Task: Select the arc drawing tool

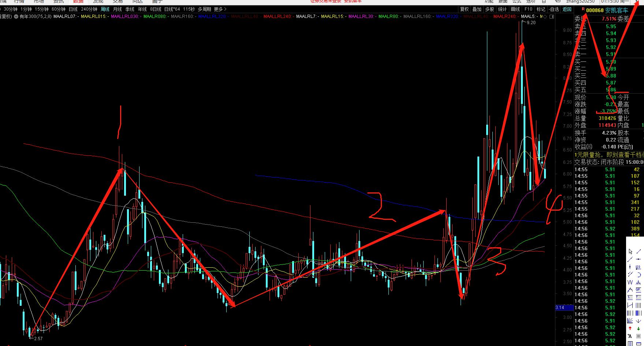Action: pyautogui.click(x=639, y=275)
